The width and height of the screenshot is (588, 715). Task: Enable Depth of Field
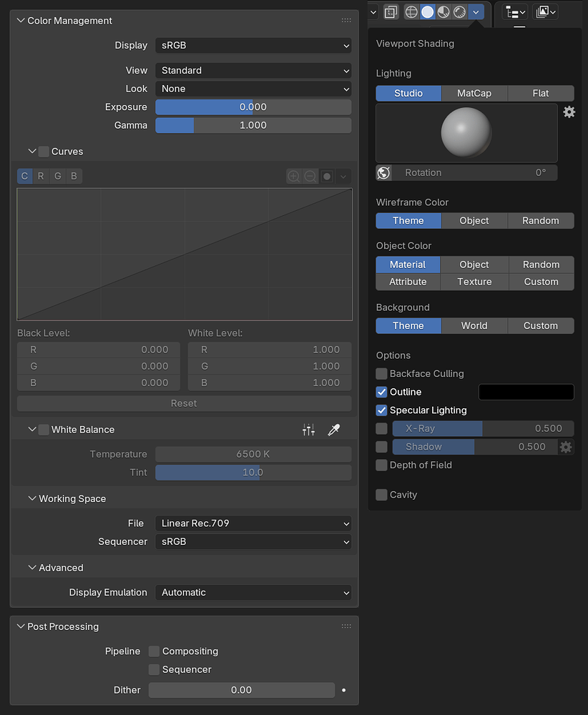[x=381, y=465]
